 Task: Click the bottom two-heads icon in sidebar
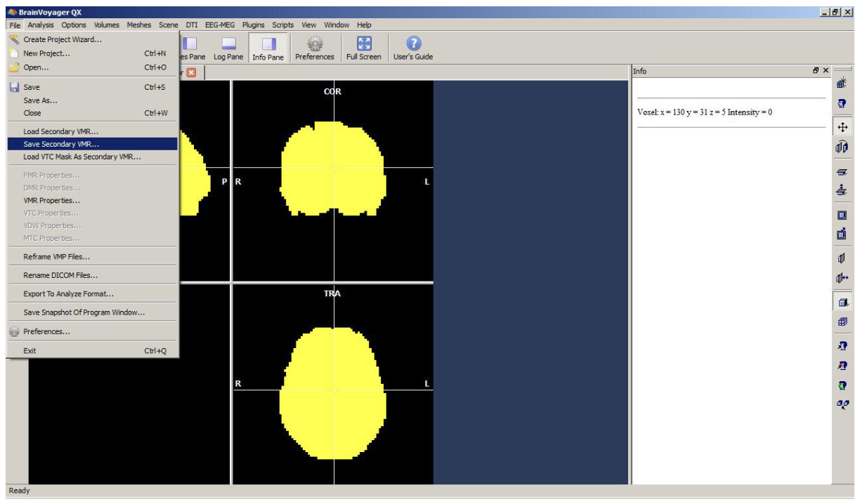(x=842, y=404)
